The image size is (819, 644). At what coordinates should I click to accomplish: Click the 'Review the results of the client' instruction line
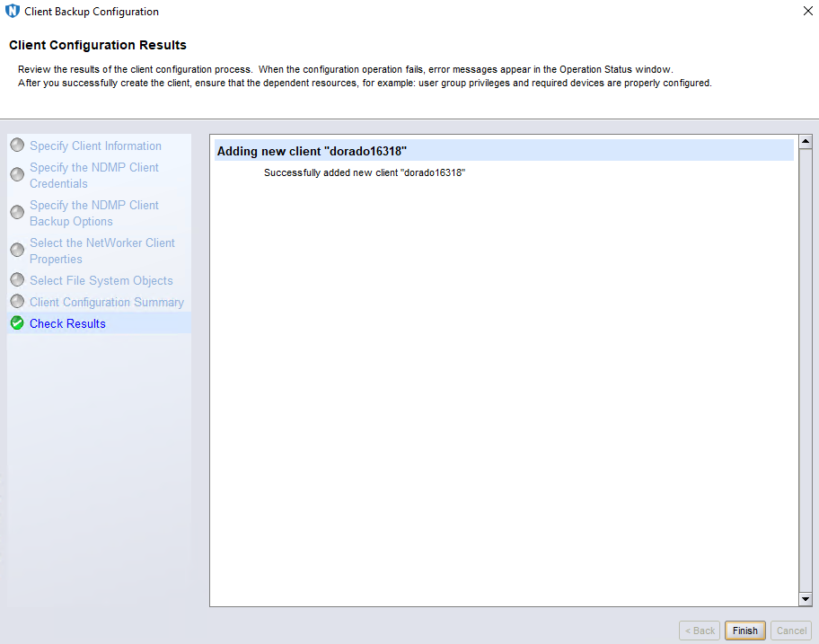pos(345,69)
